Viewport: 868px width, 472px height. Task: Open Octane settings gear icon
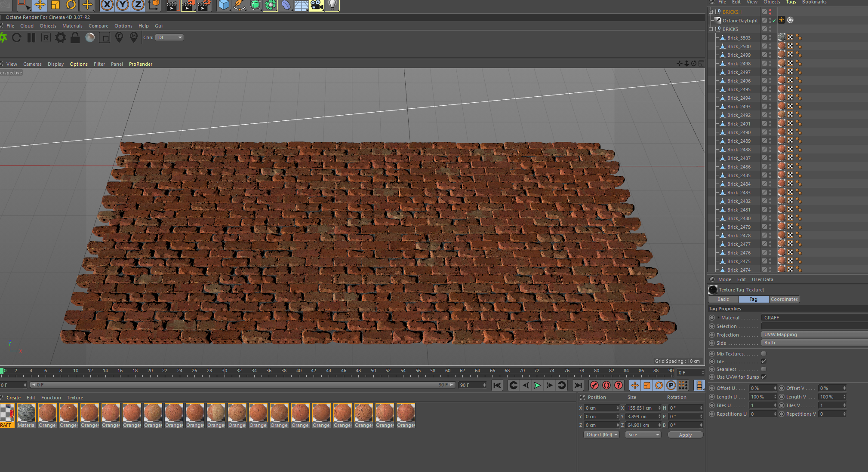(61, 38)
